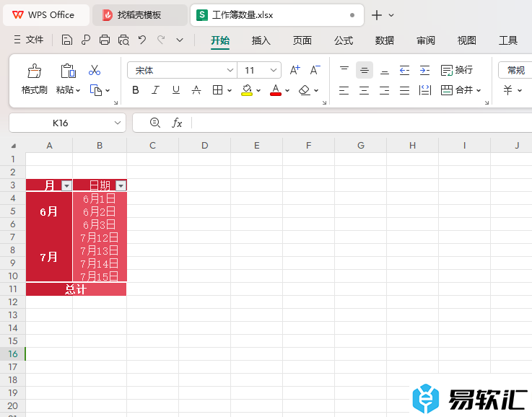Toggle Bold formatting
Viewport: 532px width, 417px height.
136,90
